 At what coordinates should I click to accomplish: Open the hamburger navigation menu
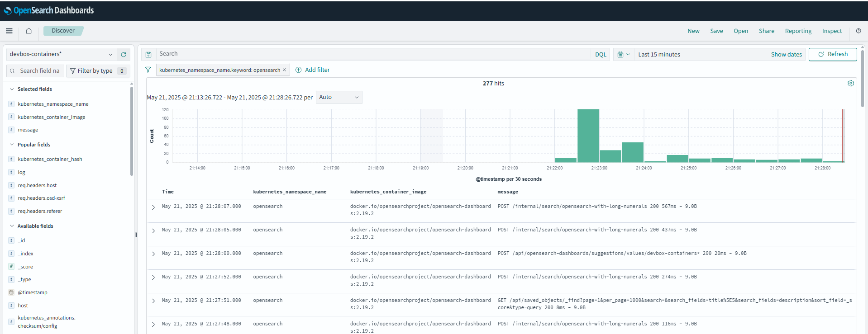9,31
